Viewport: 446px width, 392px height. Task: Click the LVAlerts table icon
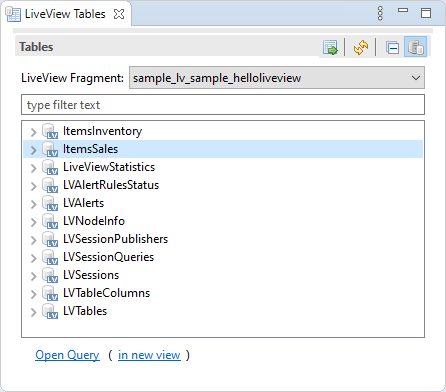pyautogui.click(x=50, y=203)
